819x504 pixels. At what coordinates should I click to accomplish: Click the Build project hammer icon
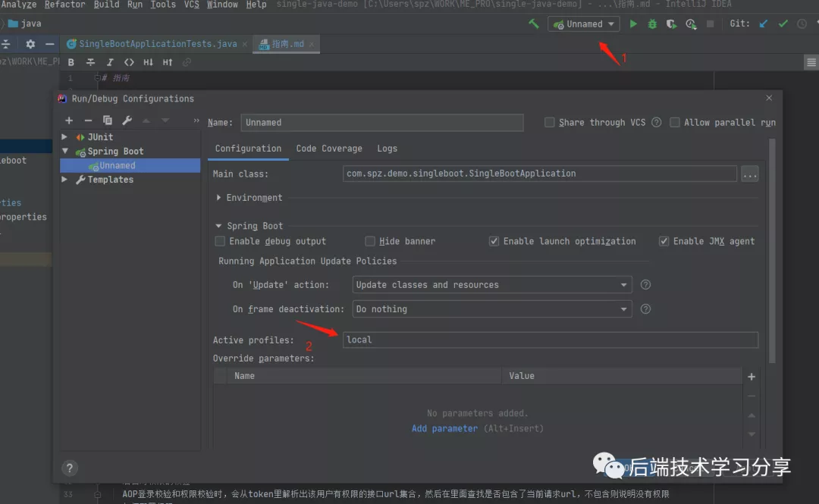[x=533, y=23]
